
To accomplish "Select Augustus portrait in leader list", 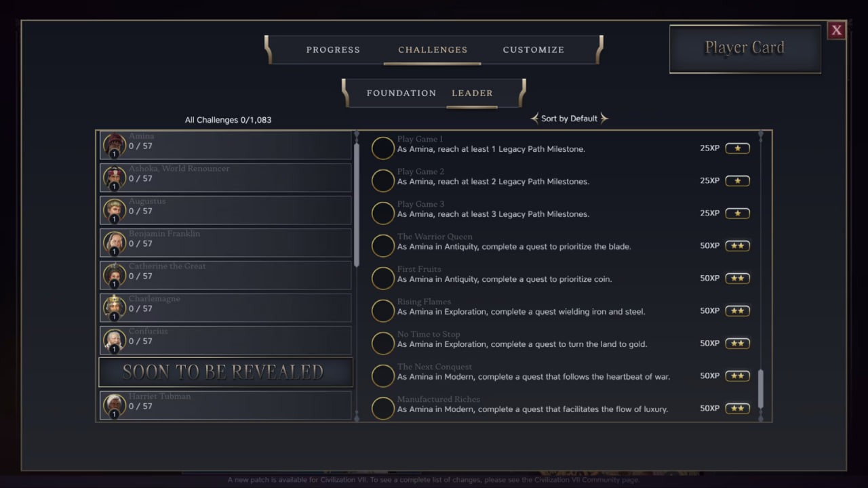I will click(115, 210).
